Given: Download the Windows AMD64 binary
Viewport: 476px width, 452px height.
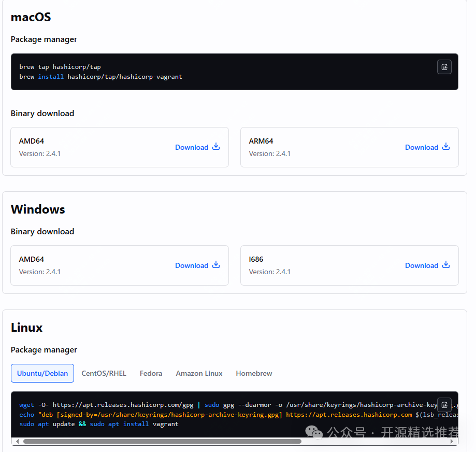Looking at the screenshot, I should (x=197, y=265).
